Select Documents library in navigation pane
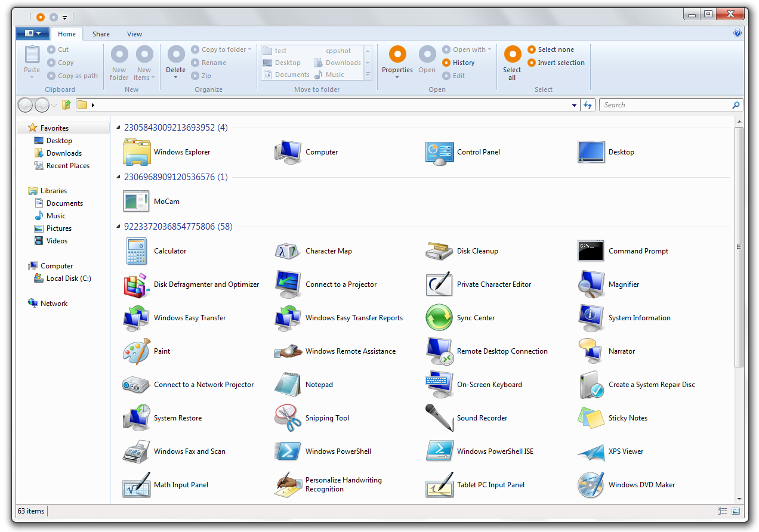759x532 pixels. (x=64, y=203)
